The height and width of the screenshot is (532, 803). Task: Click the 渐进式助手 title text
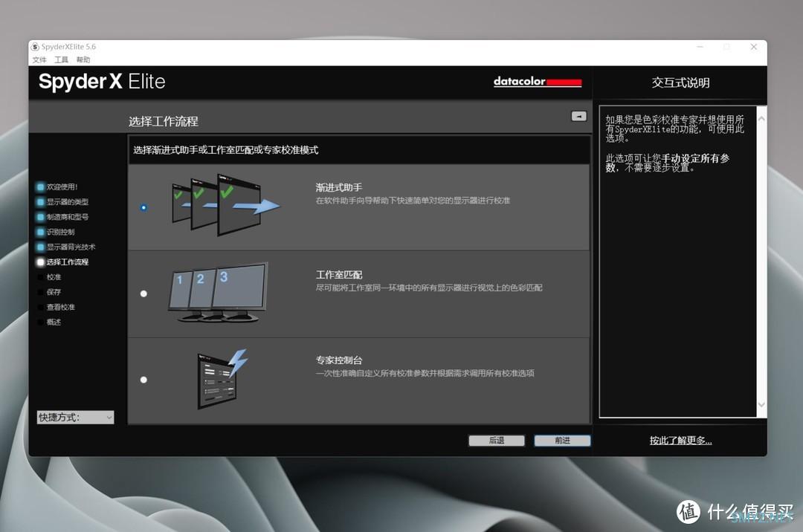[339, 188]
